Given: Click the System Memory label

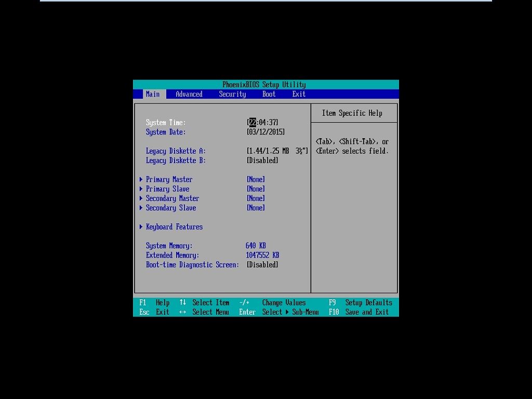Looking at the screenshot, I should click(x=169, y=246).
